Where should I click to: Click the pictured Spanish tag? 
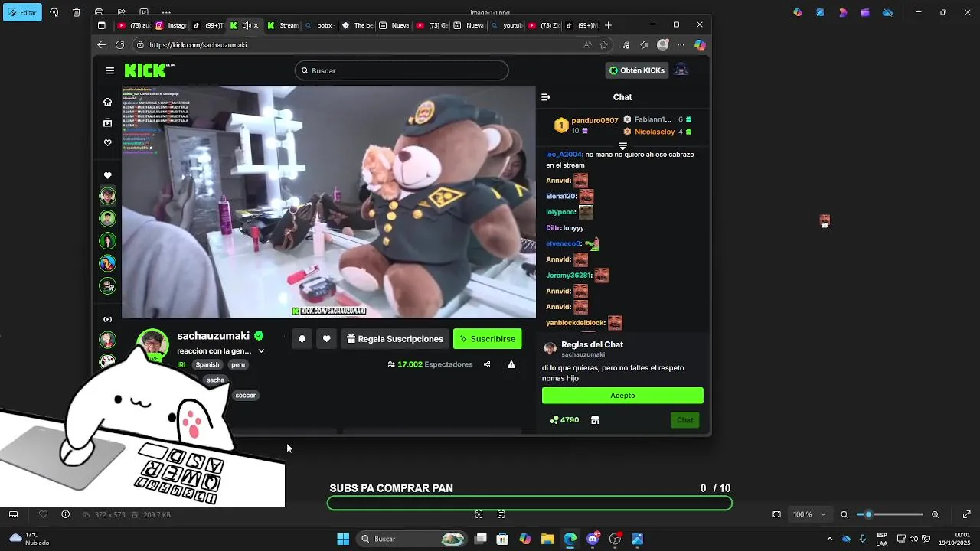pos(207,365)
